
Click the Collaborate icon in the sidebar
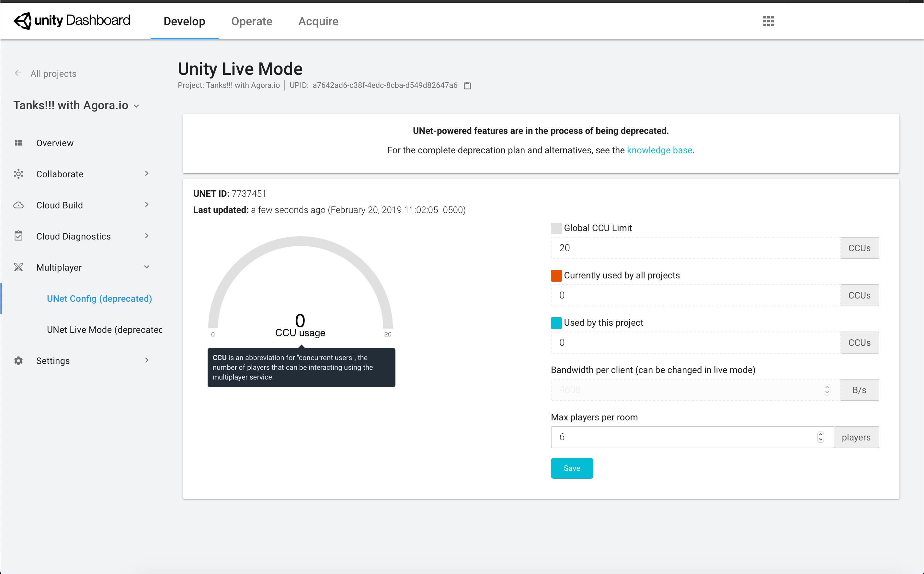click(x=18, y=174)
